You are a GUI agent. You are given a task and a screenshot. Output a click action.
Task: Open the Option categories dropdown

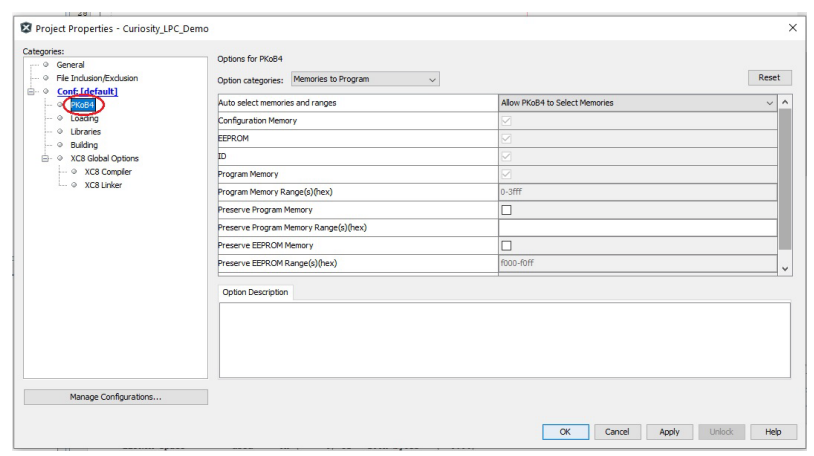365,79
